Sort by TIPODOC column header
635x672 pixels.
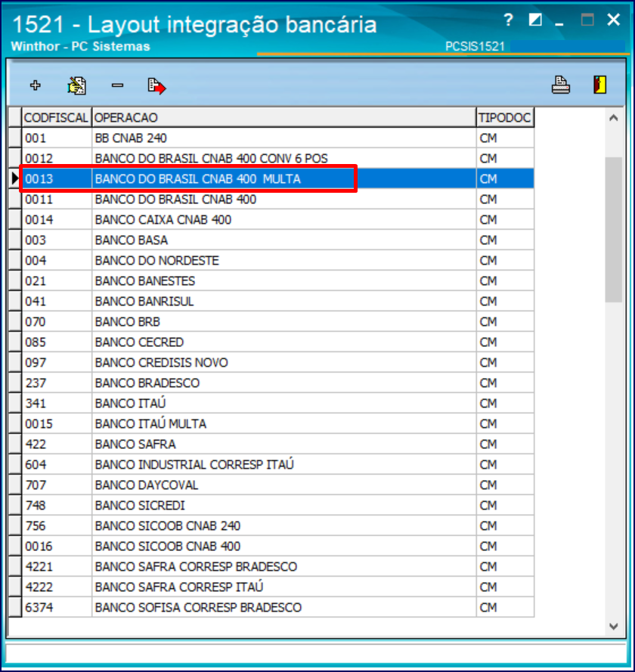tap(505, 117)
